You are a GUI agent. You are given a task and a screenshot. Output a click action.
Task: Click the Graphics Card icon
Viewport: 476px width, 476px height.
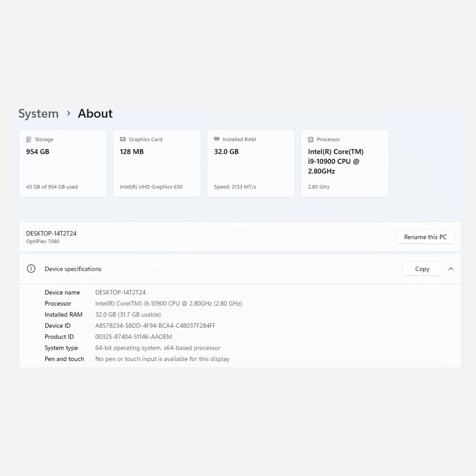[123, 139]
